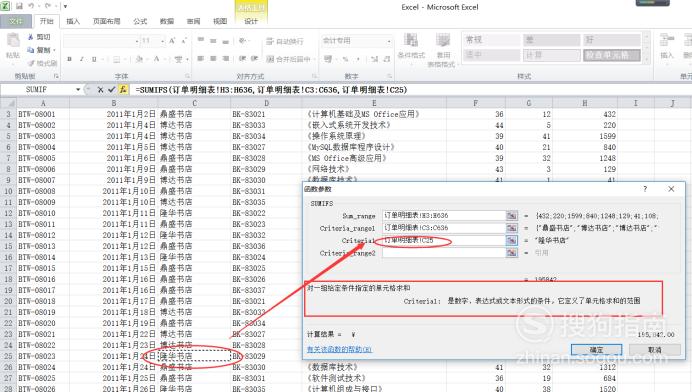Viewport: 692px width, 392px height.
Task: Switch to the 审阅 tab
Action: click(193, 21)
